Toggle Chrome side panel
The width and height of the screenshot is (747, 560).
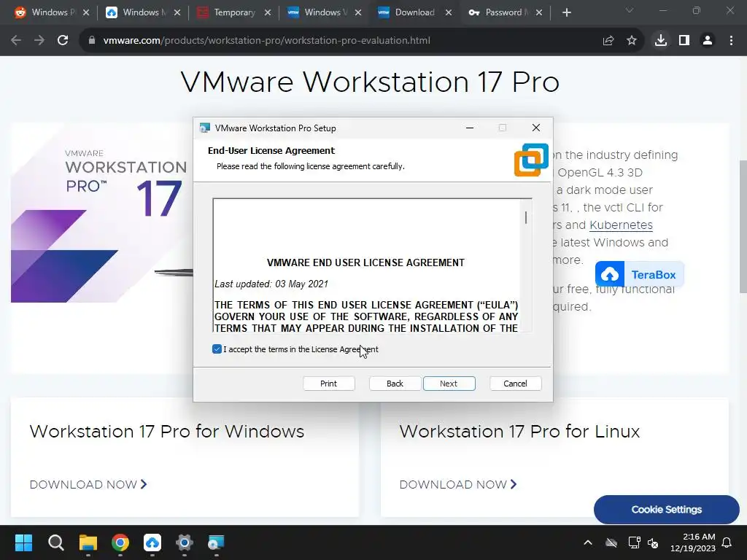684,41
